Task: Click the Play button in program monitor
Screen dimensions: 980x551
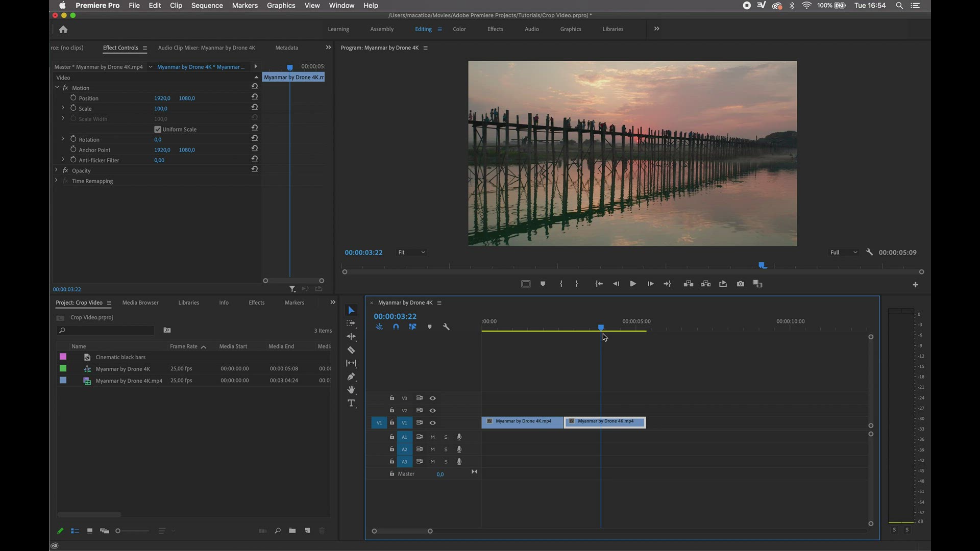Action: pos(632,283)
